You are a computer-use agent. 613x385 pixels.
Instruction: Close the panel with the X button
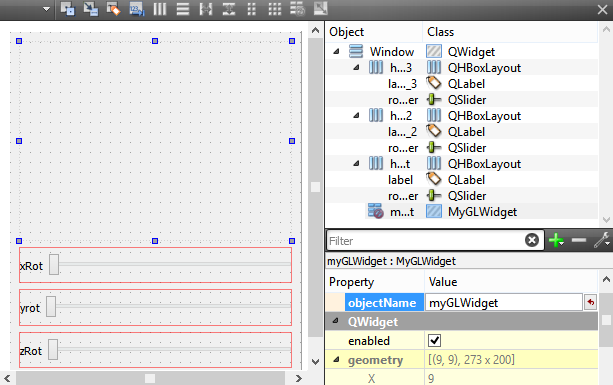(x=602, y=9)
